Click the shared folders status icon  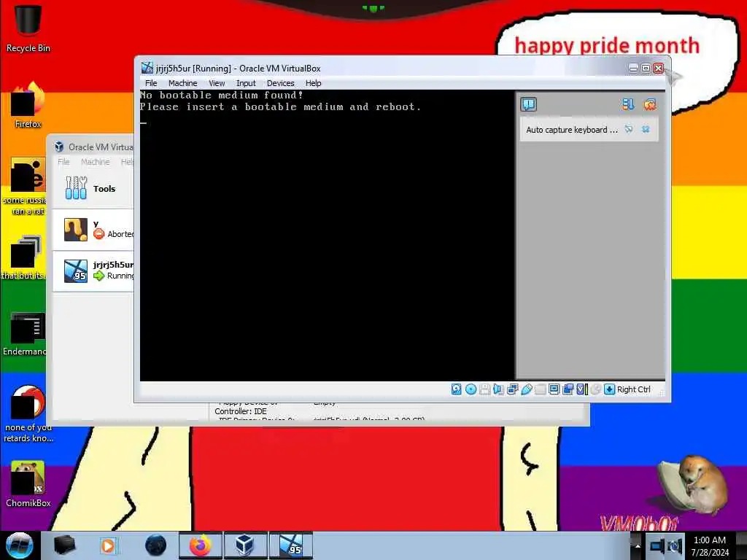point(541,389)
